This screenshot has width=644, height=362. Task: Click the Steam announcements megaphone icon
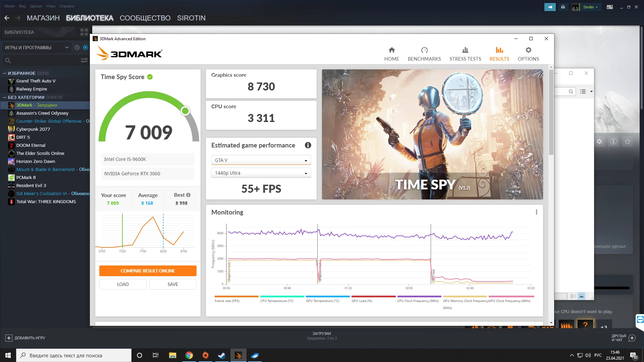(550, 7)
